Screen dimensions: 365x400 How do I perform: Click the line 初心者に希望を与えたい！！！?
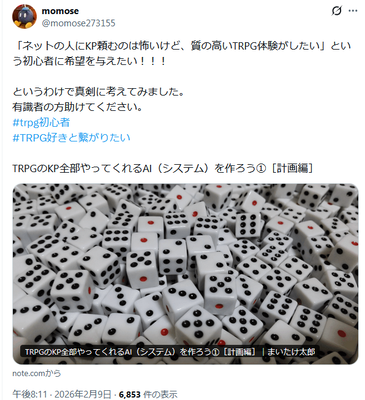(94, 61)
